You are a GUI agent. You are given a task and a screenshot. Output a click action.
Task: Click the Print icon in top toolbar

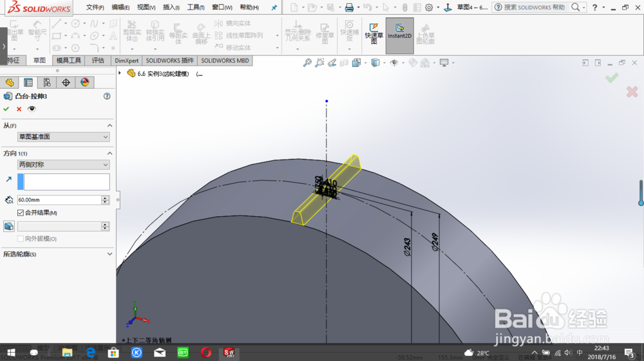(x=349, y=7)
